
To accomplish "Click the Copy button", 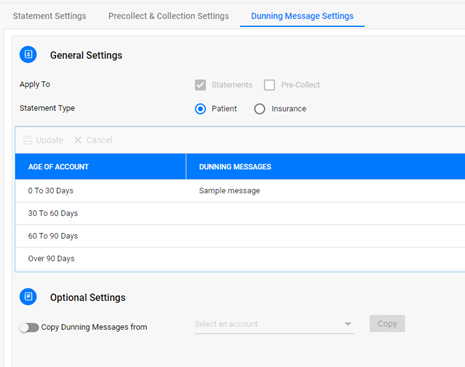I will [387, 324].
